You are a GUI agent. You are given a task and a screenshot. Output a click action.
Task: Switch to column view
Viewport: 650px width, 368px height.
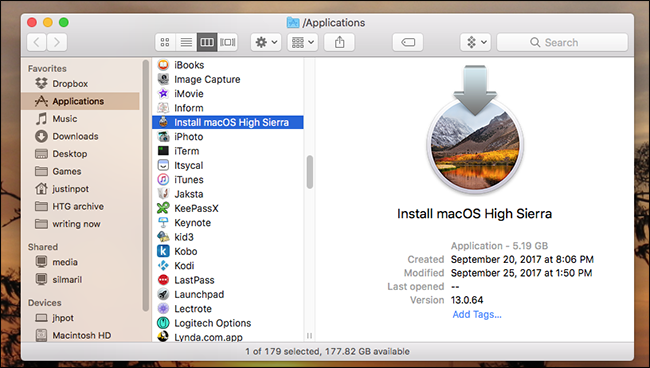(207, 42)
